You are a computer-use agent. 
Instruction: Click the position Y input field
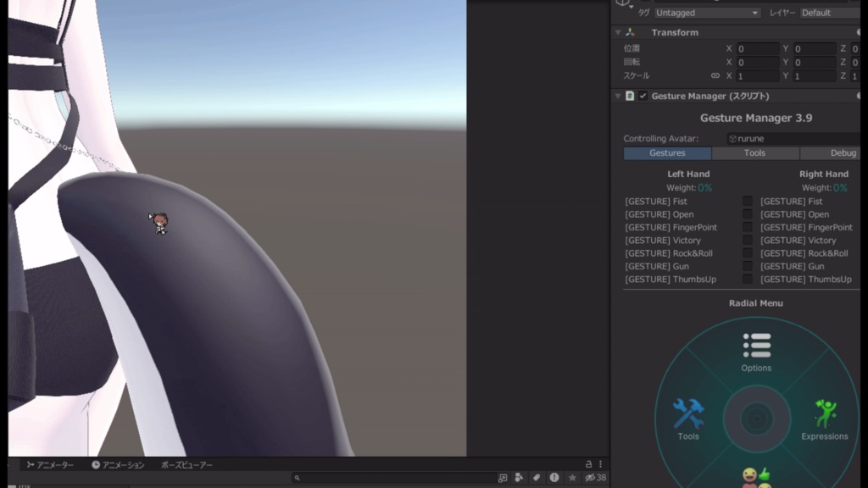click(x=815, y=48)
